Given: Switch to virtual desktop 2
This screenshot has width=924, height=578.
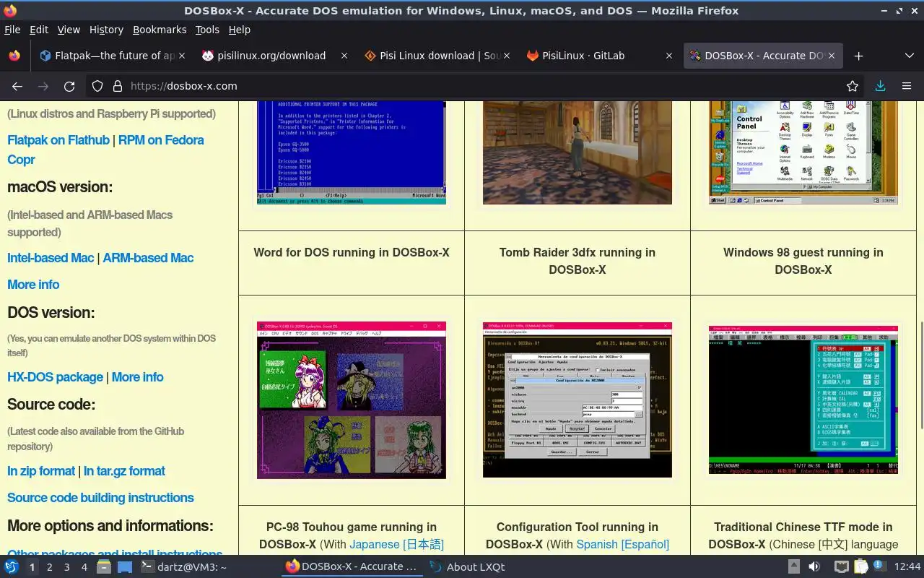Looking at the screenshot, I should [x=49, y=567].
